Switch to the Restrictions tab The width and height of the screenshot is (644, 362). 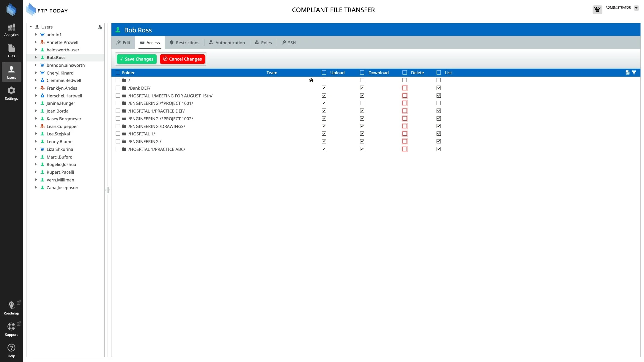click(x=185, y=43)
